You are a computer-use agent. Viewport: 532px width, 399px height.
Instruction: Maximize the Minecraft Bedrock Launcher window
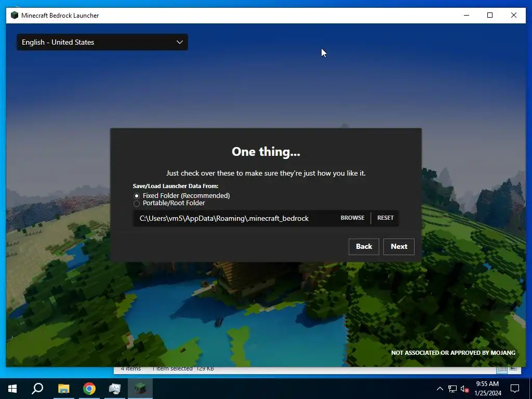coord(490,15)
